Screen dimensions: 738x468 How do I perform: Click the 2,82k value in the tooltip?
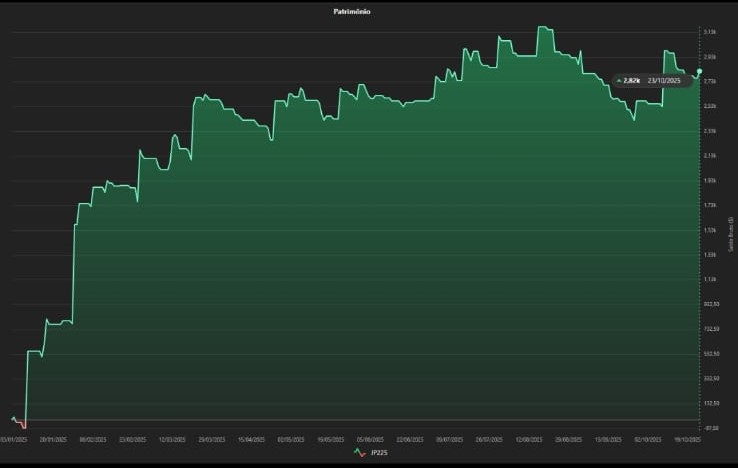point(631,81)
